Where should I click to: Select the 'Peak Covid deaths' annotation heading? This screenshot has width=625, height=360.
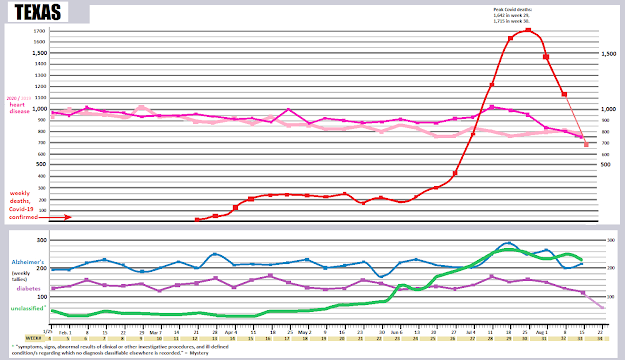point(512,10)
